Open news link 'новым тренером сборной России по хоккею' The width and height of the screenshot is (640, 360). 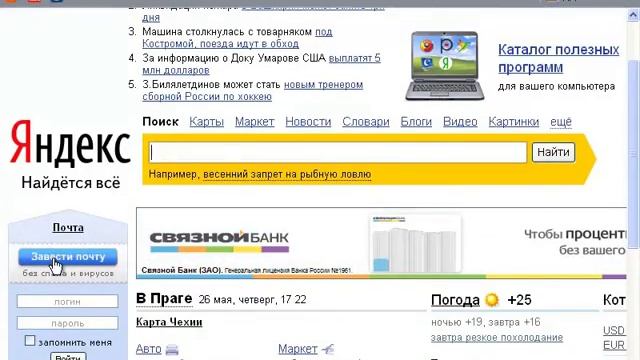click(253, 91)
